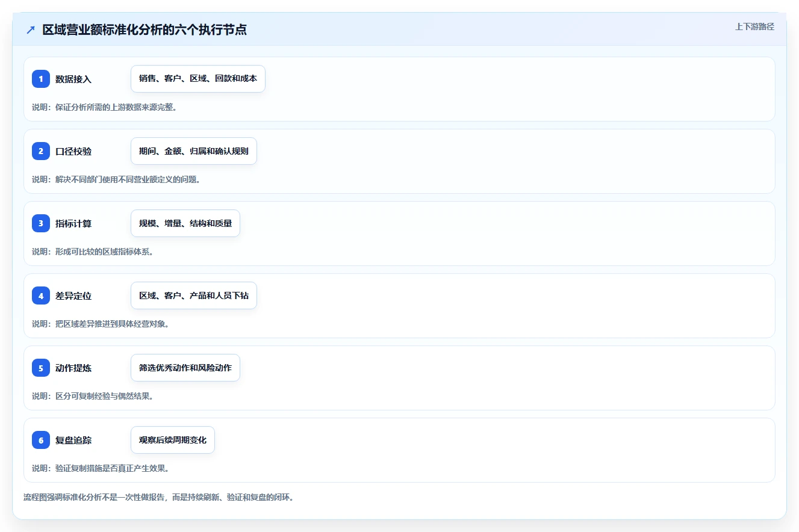Screen dimensions: 799x532
Task: Select the 区域、客户、产品和人员下钻 chip
Action: coord(194,295)
